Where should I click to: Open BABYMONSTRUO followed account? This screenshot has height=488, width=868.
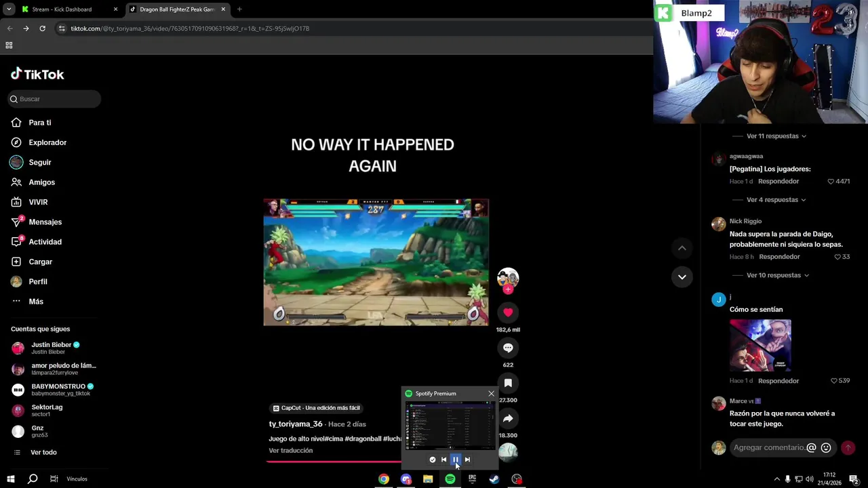(x=53, y=390)
